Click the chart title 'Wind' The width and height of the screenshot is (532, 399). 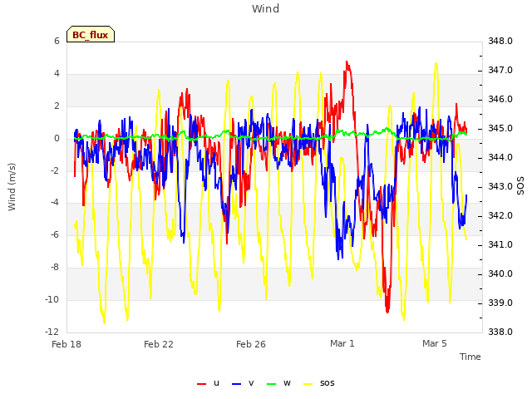[266, 8]
